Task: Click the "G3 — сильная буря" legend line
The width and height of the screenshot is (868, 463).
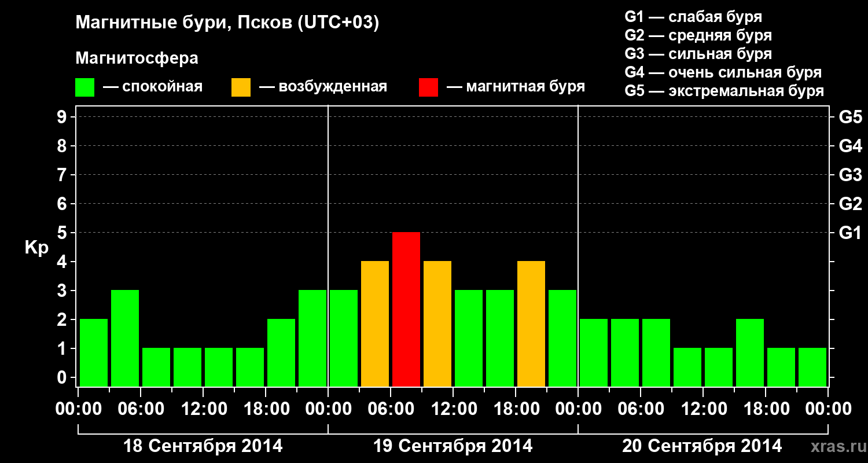Action: (698, 54)
